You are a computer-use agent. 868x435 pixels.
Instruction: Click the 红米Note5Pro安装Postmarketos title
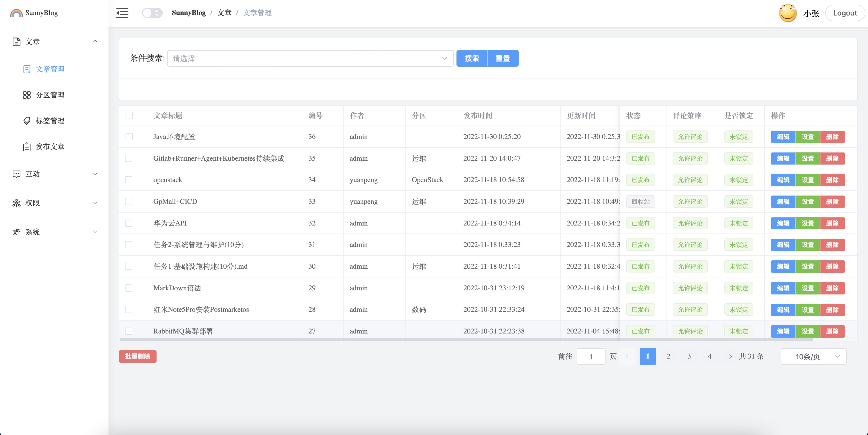(201, 309)
